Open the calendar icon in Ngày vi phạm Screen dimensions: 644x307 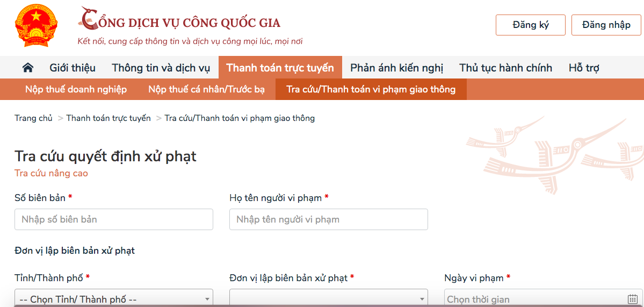click(x=632, y=299)
